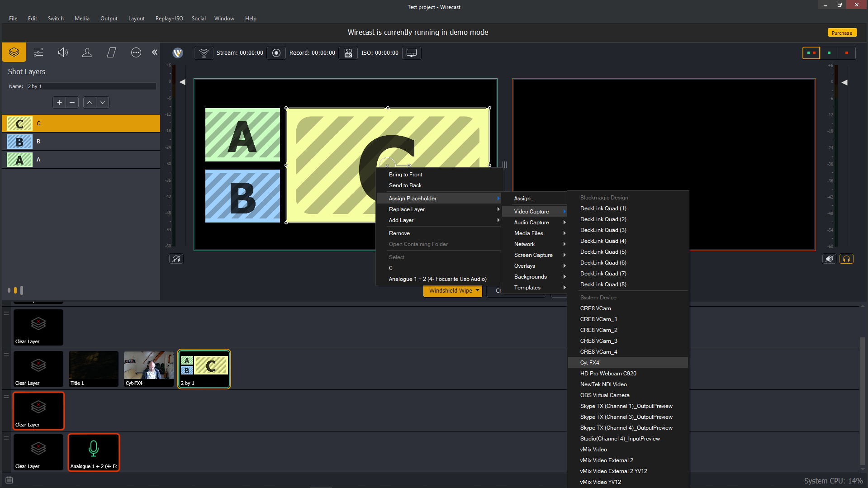Select HD Pro Webcam C920 device

pyautogui.click(x=628, y=374)
